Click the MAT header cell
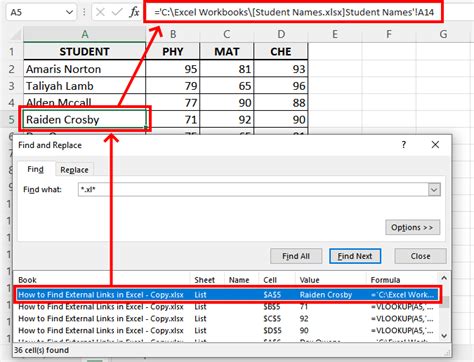474x362 pixels. 227,52
